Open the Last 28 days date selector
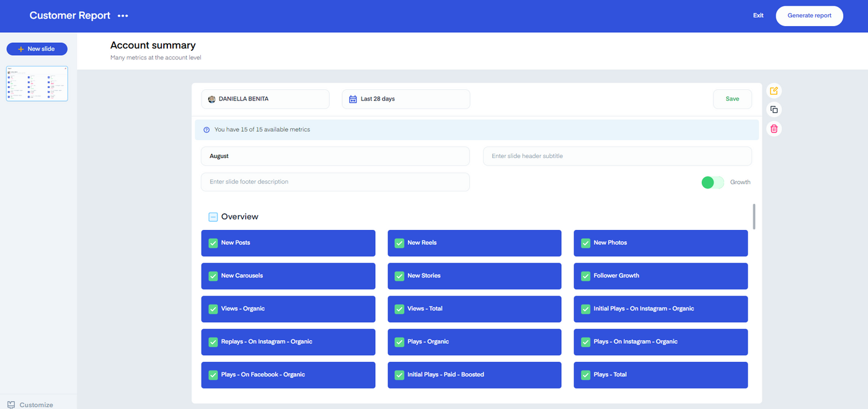The height and width of the screenshot is (409, 868). coord(406,99)
